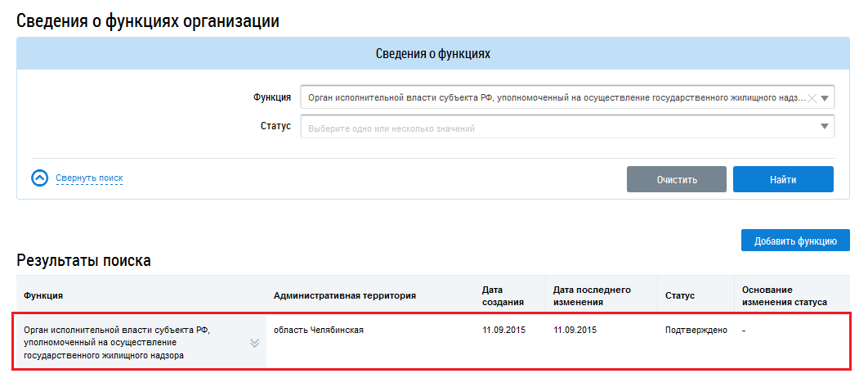868x378 pixels.
Task: Select the область Челябинская cell
Action: (318, 331)
